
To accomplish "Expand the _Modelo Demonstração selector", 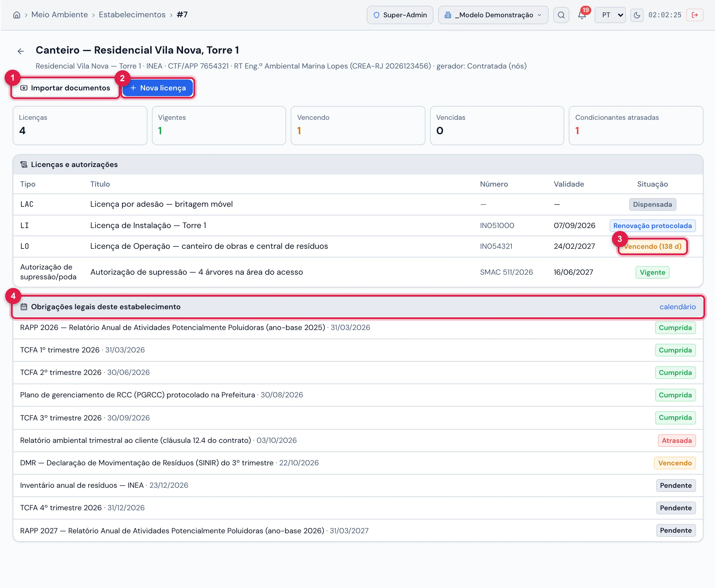I will (x=493, y=15).
